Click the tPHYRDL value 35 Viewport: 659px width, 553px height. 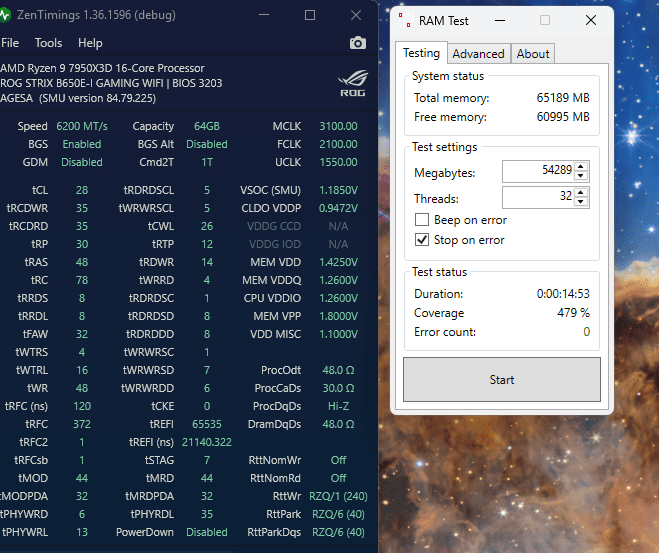pyautogui.click(x=207, y=514)
